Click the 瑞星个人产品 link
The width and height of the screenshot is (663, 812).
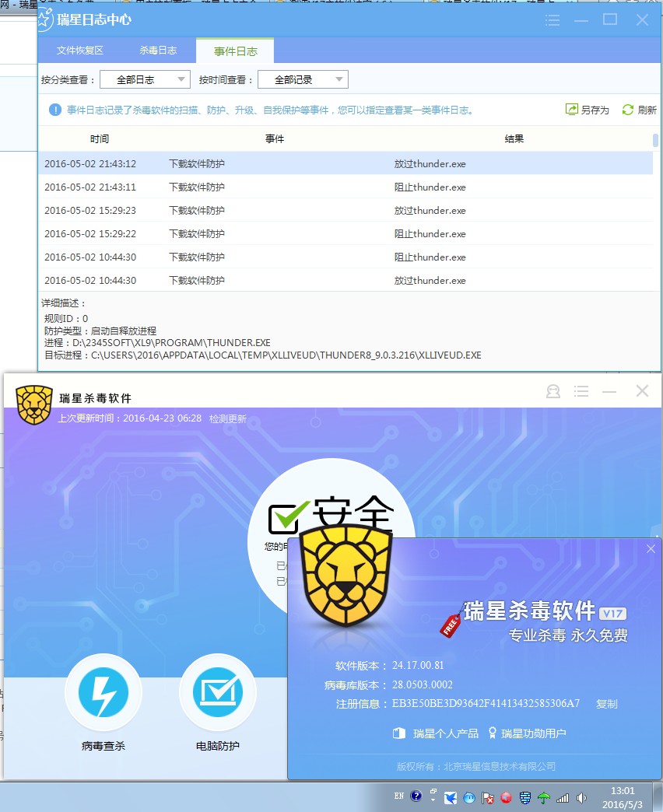436,733
